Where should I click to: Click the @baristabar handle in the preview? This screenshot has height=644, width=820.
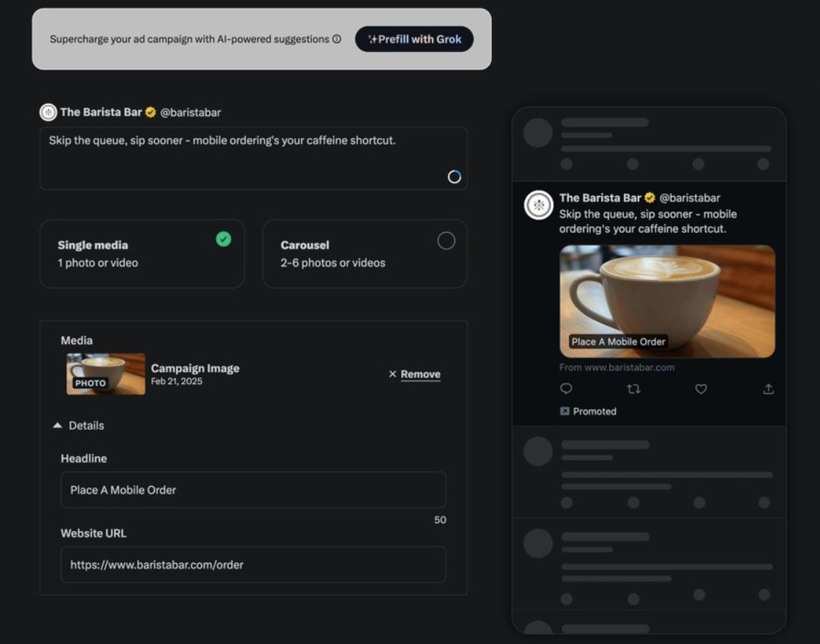(690, 198)
